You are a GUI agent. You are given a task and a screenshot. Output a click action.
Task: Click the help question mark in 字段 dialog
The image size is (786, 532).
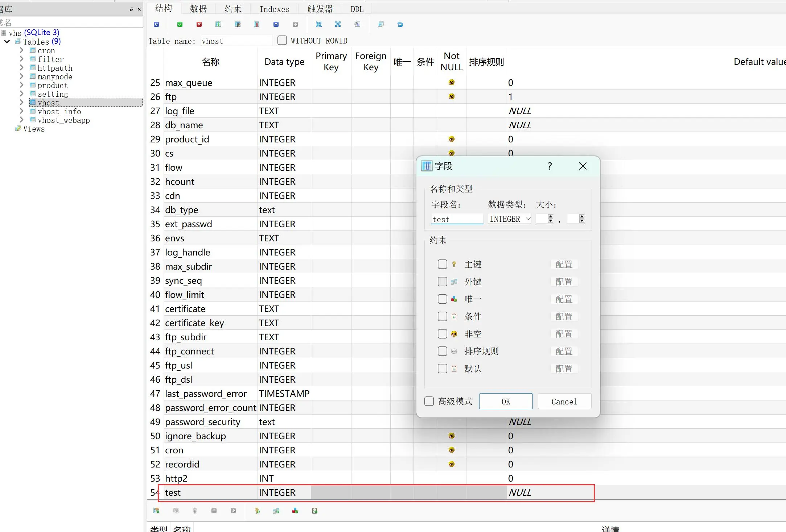pos(550,166)
